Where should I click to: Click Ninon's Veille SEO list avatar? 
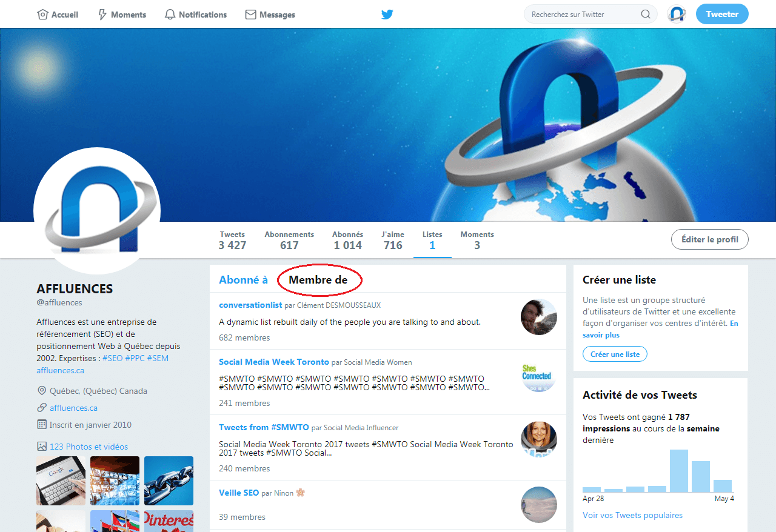pos(539,505)
